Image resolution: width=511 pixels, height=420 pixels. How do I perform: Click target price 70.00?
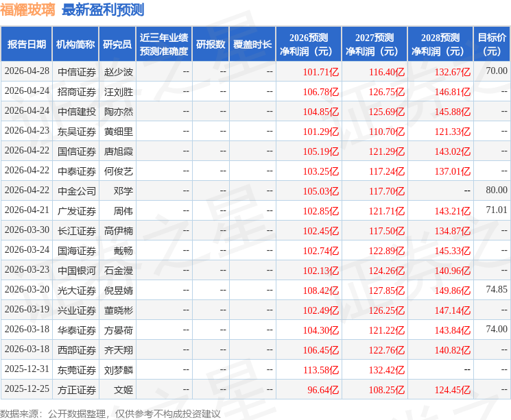point(497,71)
